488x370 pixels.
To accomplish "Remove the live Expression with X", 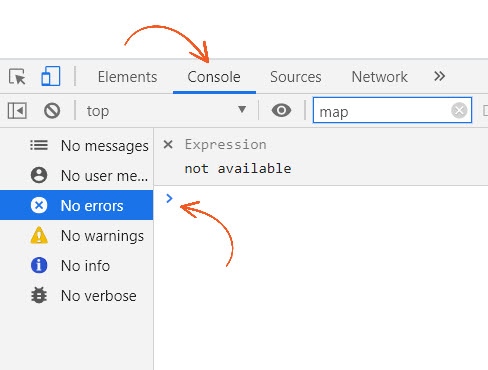I will coord(168,144).
